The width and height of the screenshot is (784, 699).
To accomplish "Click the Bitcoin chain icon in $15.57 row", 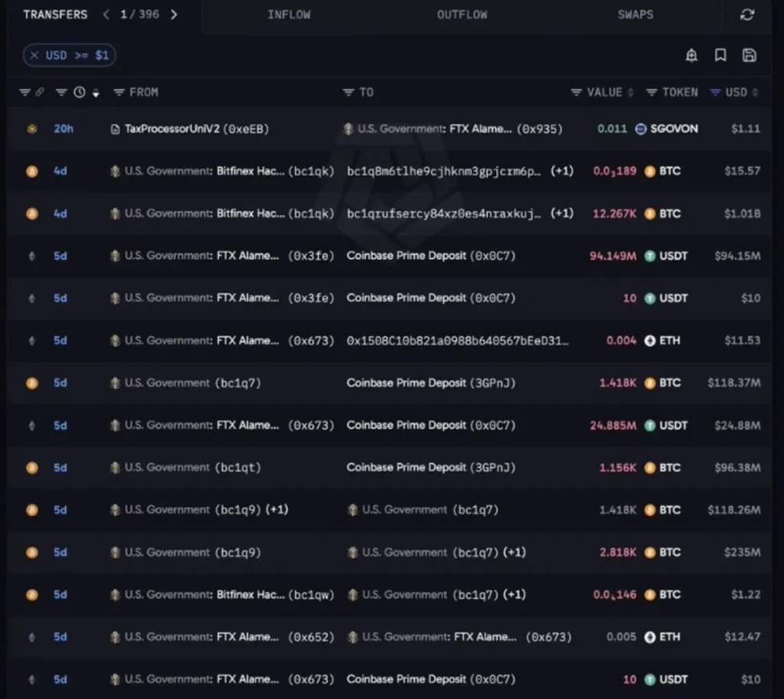I will (x=32, y=171).
